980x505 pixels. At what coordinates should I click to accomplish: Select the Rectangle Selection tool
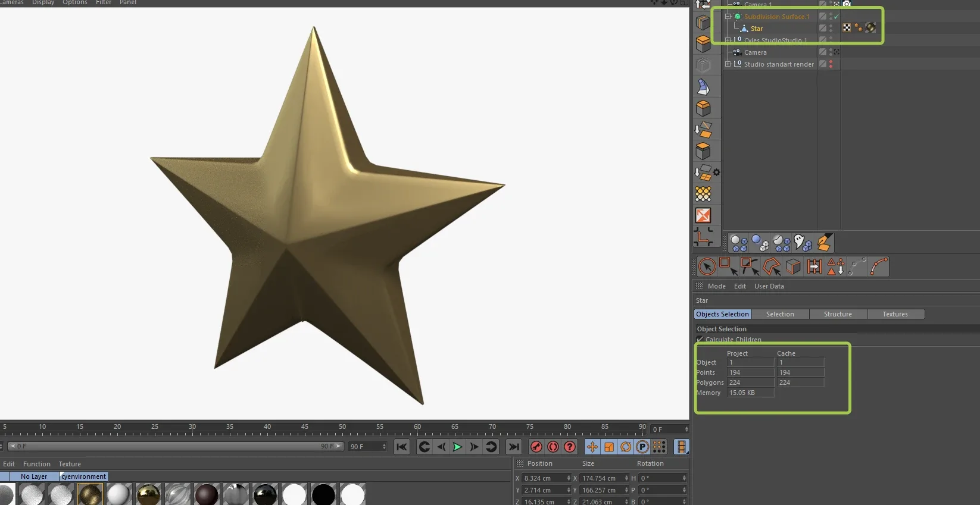tap(729, 266)
